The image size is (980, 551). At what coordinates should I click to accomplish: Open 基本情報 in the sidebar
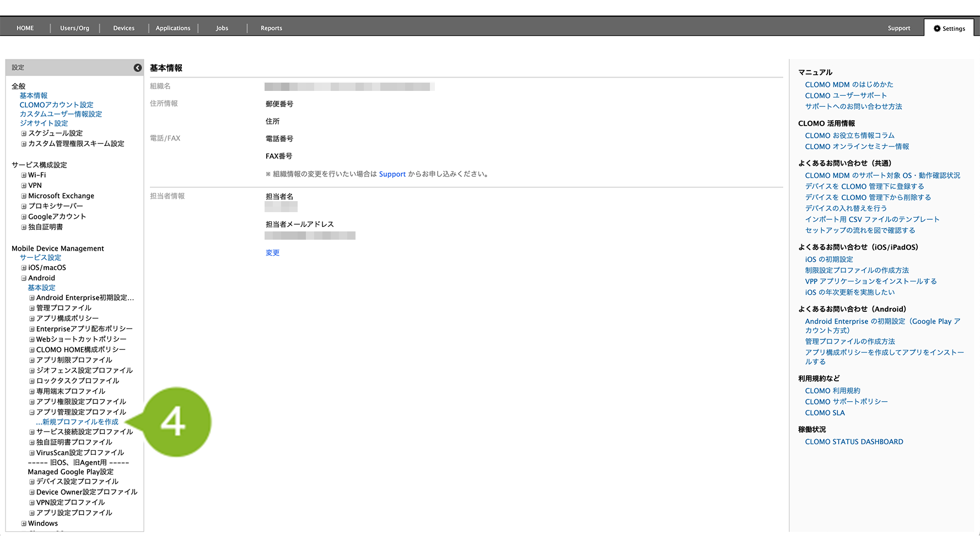pos(34,96)
